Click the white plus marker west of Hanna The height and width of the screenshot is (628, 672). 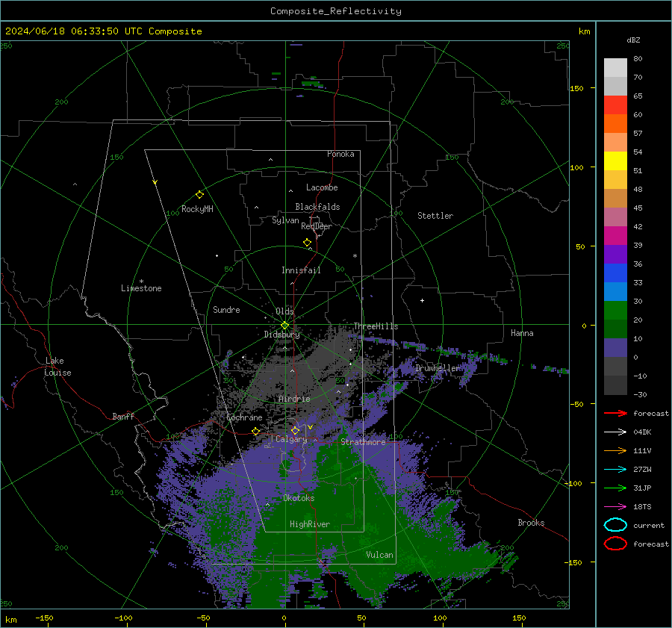[x=422, y=300]
